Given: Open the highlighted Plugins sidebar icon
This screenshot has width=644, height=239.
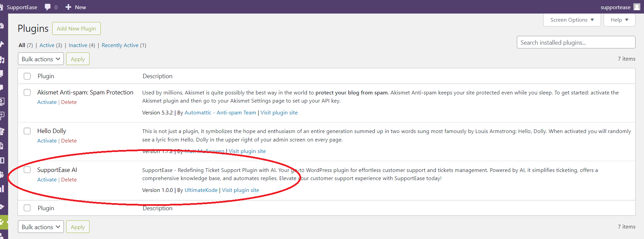Looking at the screenshot, I should coord(3,222).
